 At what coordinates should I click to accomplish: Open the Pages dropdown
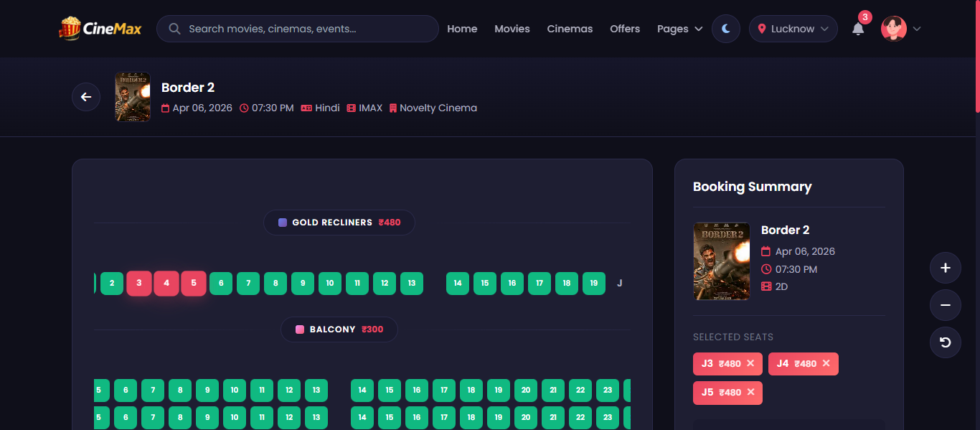[x=679, y=29]
